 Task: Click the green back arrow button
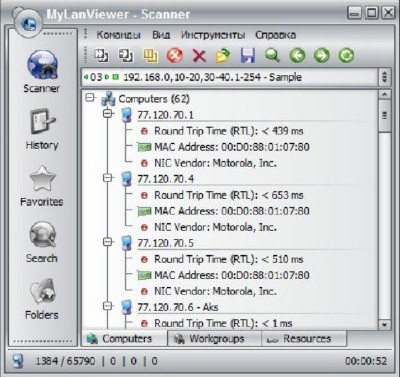pyautogui.click(x=297, y=55)
